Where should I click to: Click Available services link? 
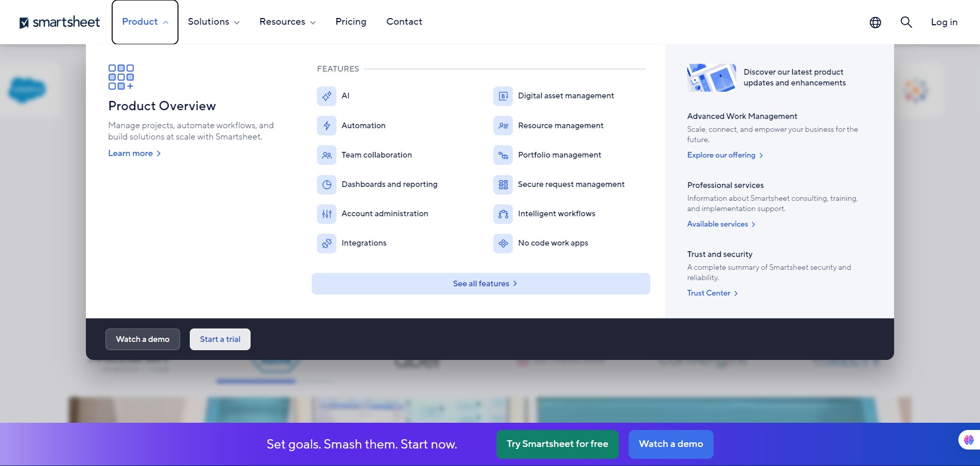pyautogui.click(x=721, y=224)
